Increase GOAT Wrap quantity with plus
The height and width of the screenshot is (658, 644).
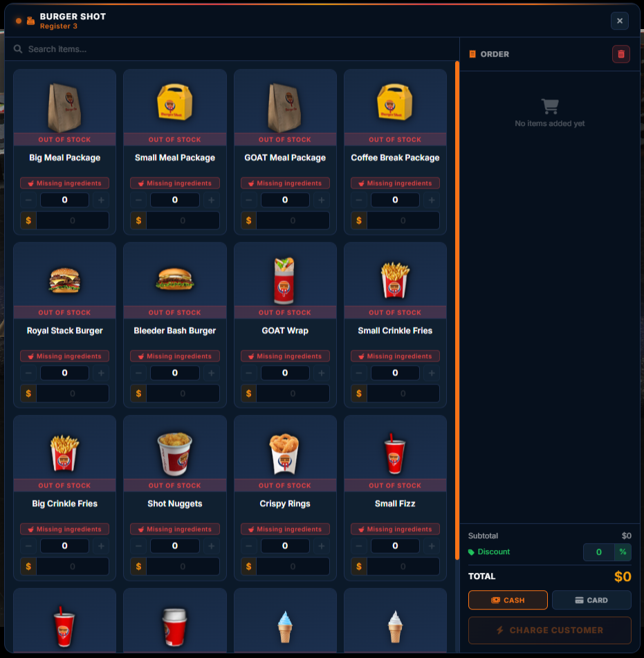322,373
